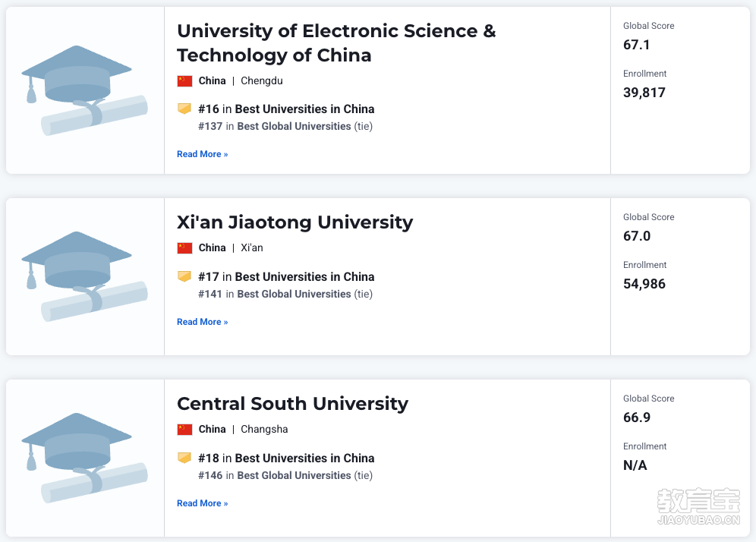Click the yellow badge icon next to #17

tap(184, 276)
